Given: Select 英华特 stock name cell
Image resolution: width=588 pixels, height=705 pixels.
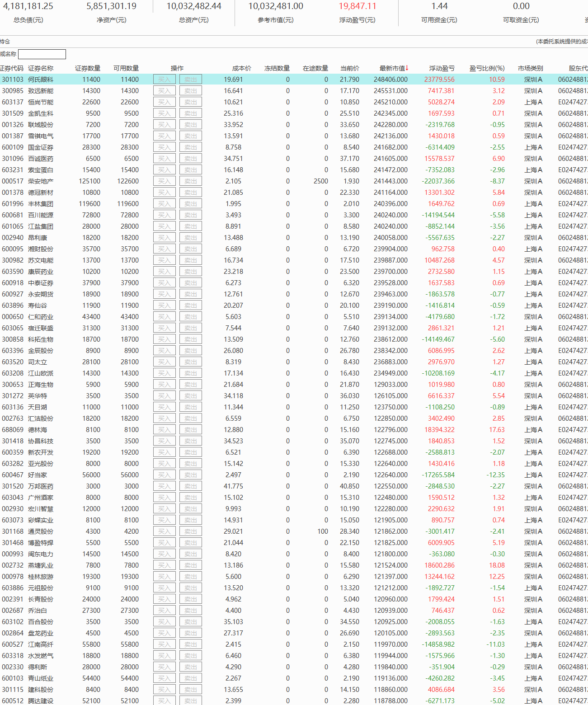Looking at the screenshot, I should (x=38, y=396).
